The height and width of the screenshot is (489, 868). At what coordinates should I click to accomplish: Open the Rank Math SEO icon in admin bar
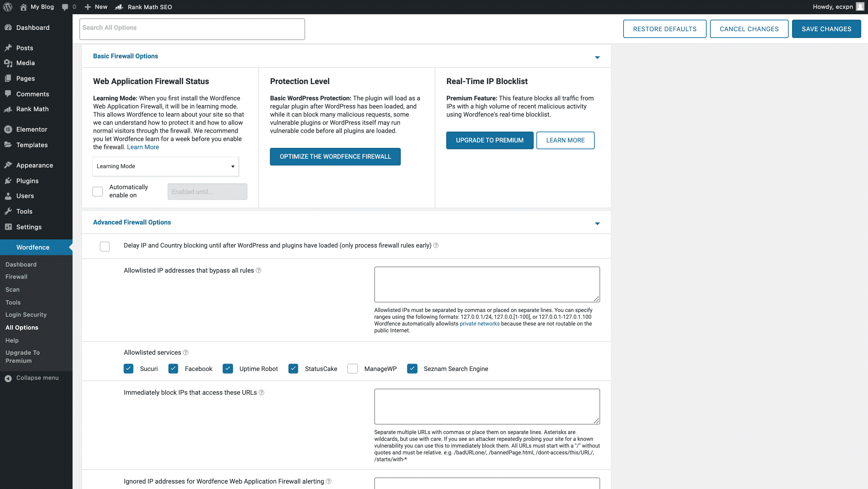pos(119,7)
